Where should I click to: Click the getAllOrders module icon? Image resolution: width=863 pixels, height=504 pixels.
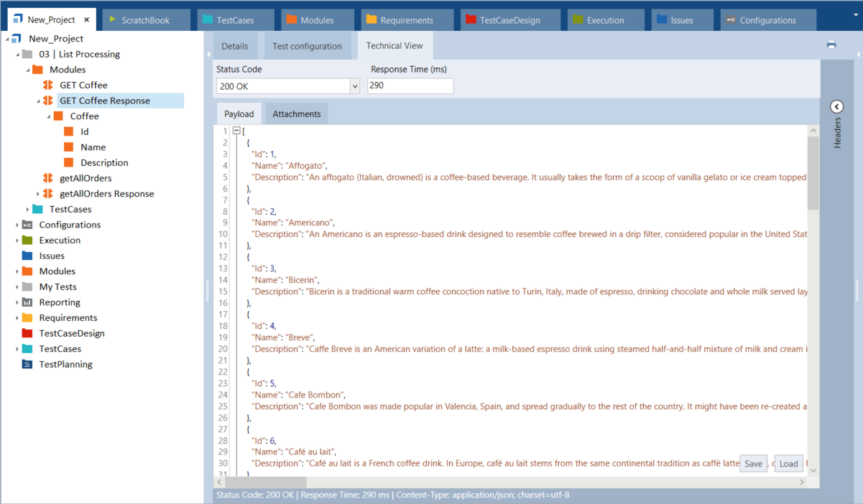(48, 178)
